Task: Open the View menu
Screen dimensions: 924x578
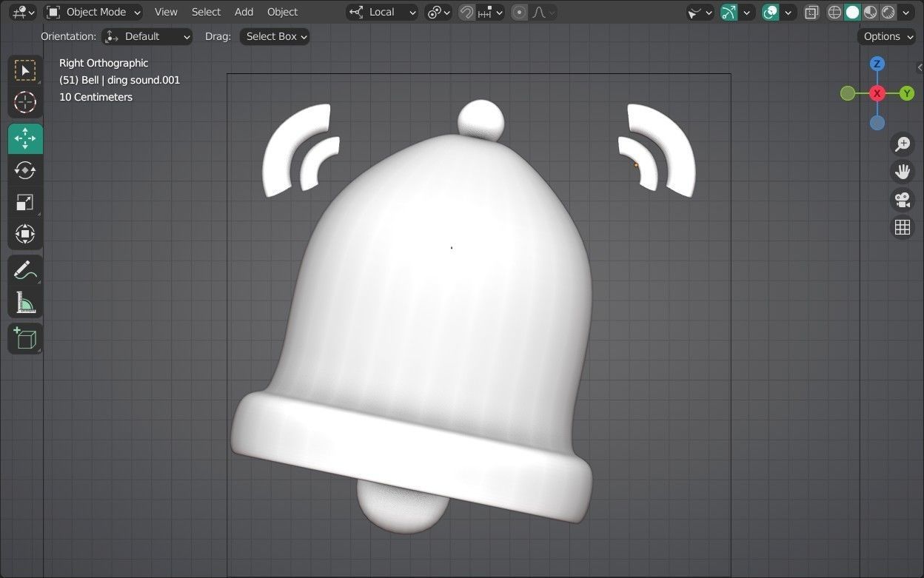Action: tap(166, 12)
